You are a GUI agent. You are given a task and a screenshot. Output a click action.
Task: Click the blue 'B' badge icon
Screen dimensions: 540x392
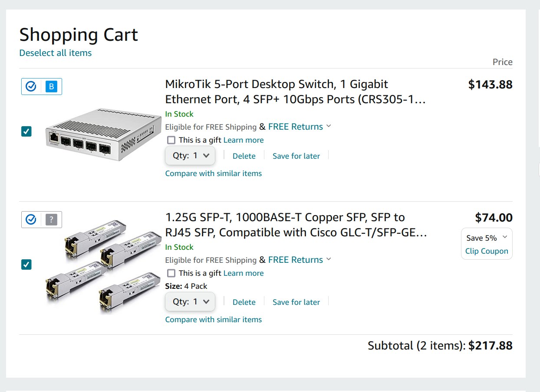point(51,87)
